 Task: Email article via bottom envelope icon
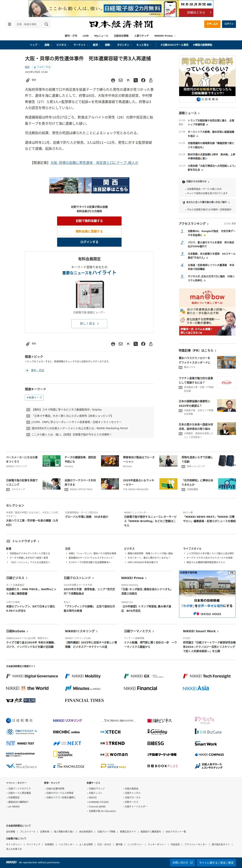pos(120,344)
